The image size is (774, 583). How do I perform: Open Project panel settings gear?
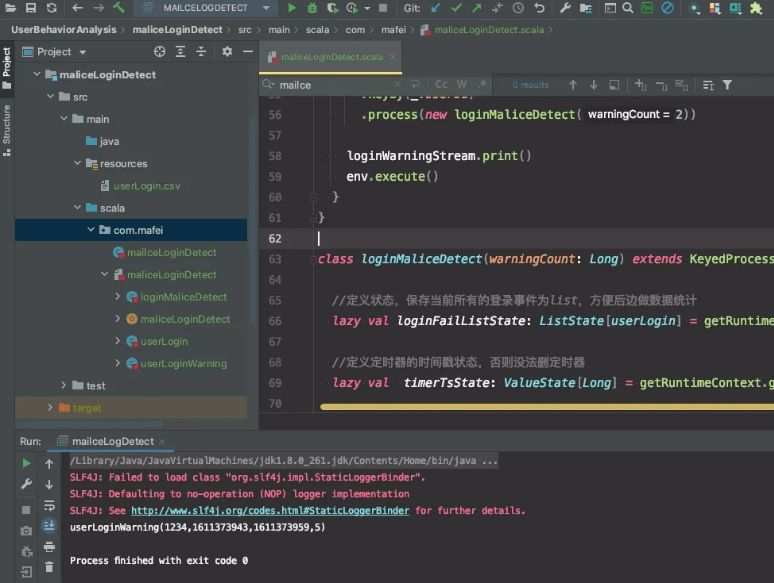click(227, 51)
